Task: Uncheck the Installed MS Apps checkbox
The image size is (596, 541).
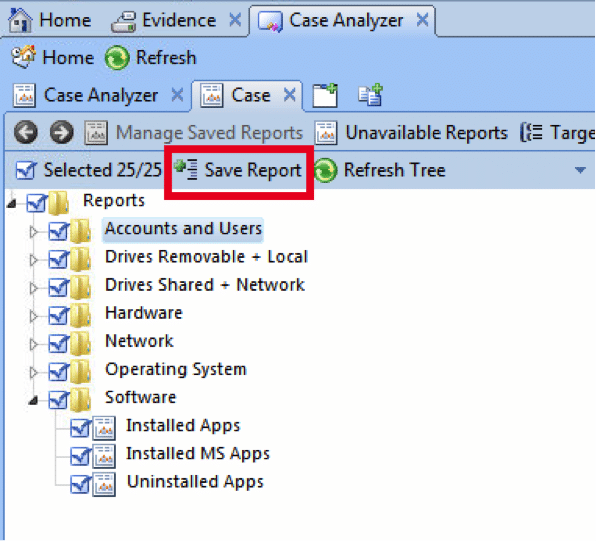Action: click(81, 455)
